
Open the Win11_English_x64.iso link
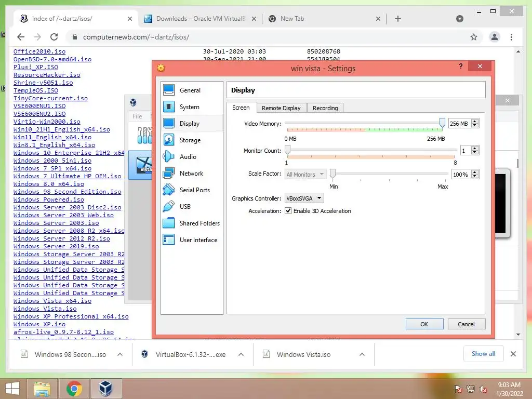pyautogui.click(x=52, y=137)
